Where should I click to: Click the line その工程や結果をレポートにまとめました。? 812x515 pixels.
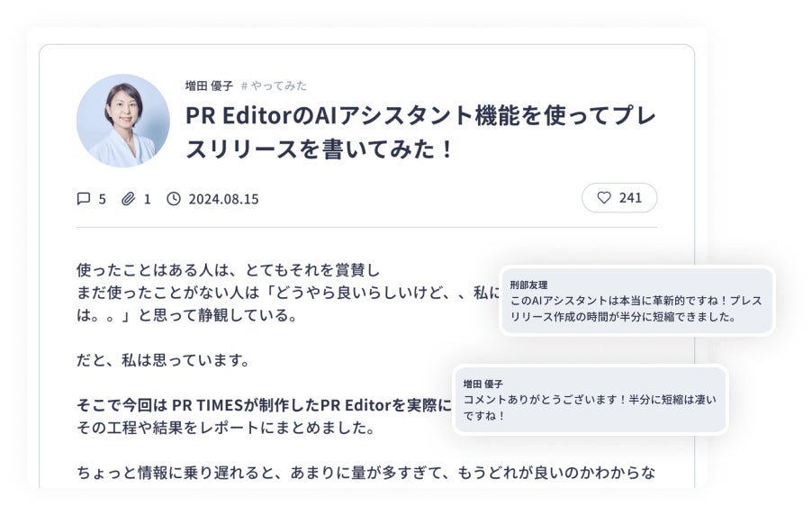[225, 428]
